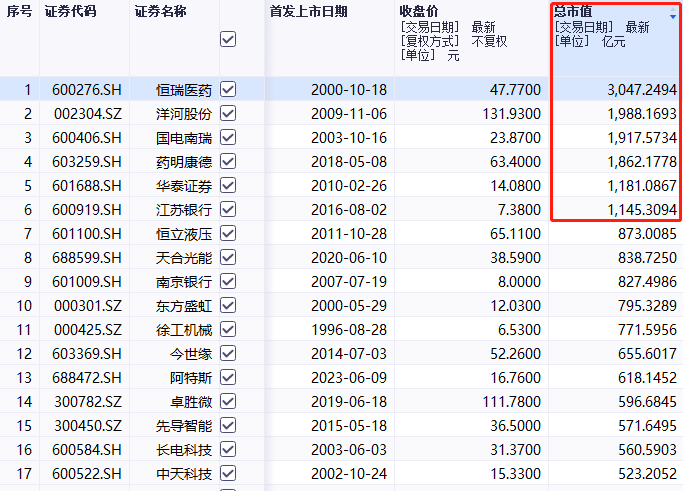Select stock code 000425.SZ
The image size is (683, 491).
coord(88,329)
